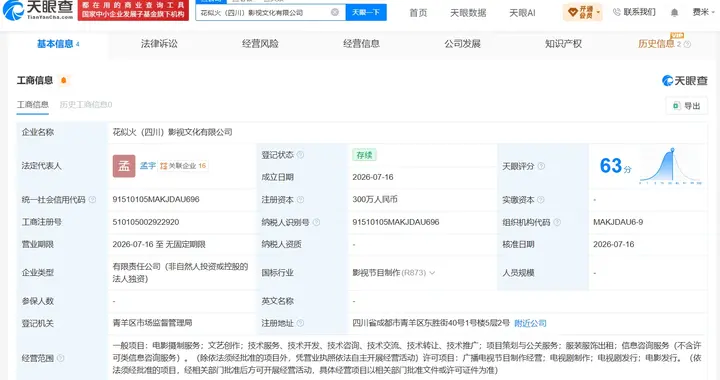The width and height of the screenshot is (720, 380).
Task: Switch to 经营风险 tab
Action: point(260,44)
